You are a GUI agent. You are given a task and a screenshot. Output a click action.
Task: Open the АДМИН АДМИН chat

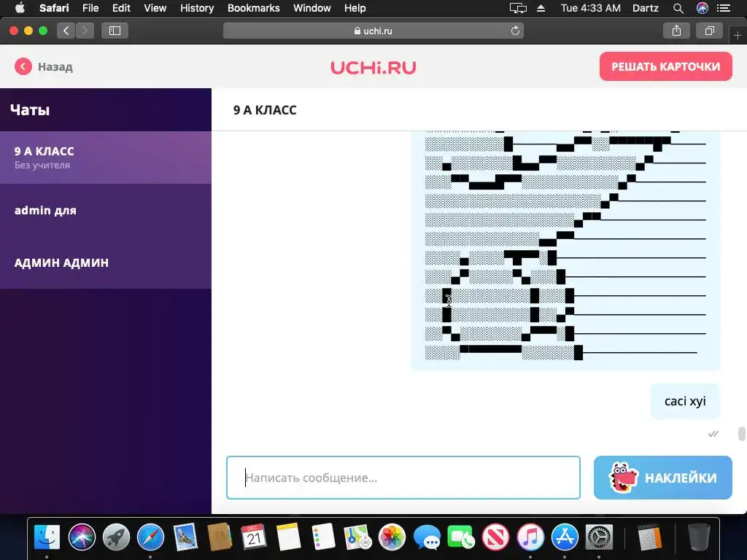click(106, 262)
